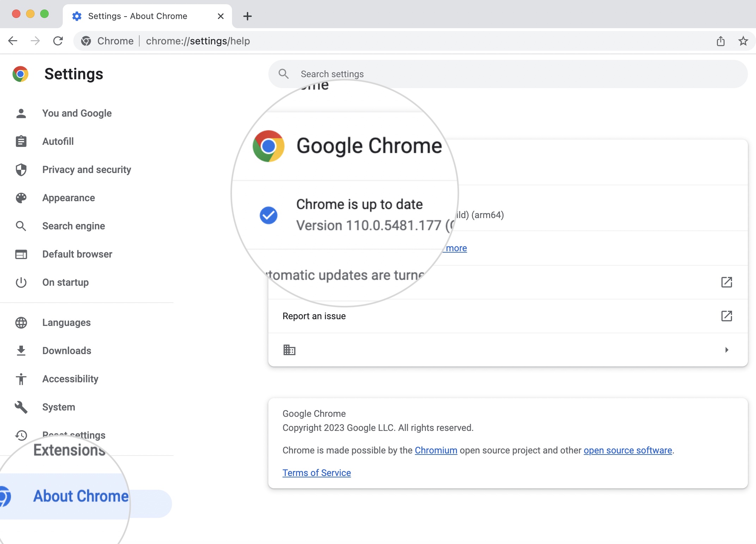Click the globe icon beside Languages
756x544 pixels.
(21, 322)
